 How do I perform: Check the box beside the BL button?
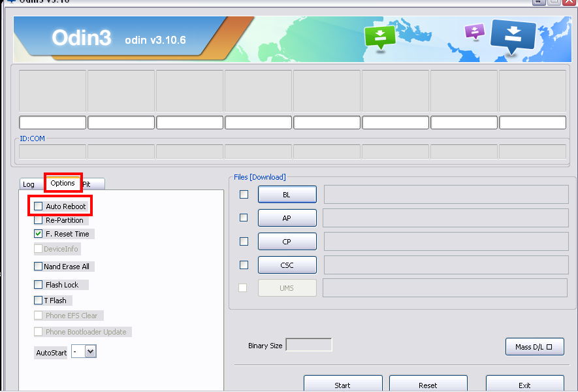244,194
